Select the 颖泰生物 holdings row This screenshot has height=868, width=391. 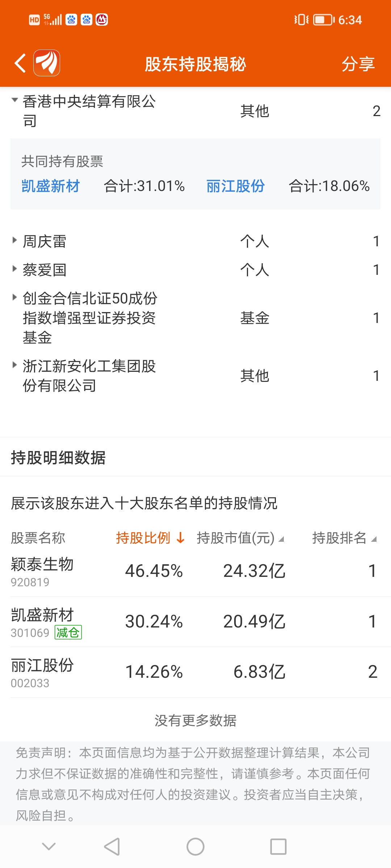pyautogui.click(x=195, y=571)
